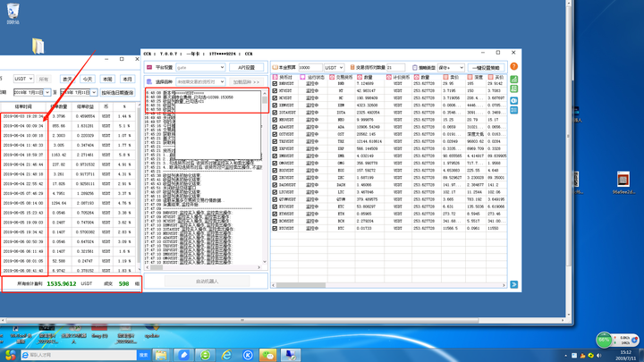This screenshot has height=362, width=644.
Task: Open Internet Explorer from the taskbar
Action: (x=226, y=355)
